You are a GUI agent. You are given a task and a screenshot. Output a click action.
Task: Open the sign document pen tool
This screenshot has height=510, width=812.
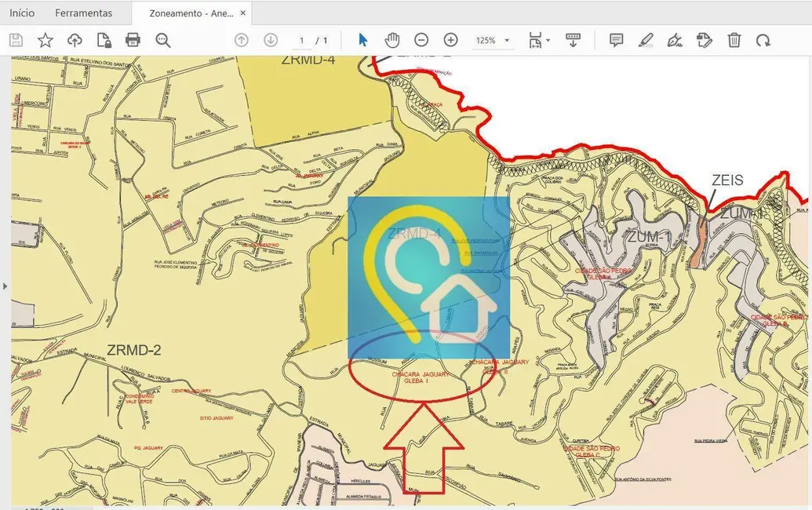tap(675, 40)
